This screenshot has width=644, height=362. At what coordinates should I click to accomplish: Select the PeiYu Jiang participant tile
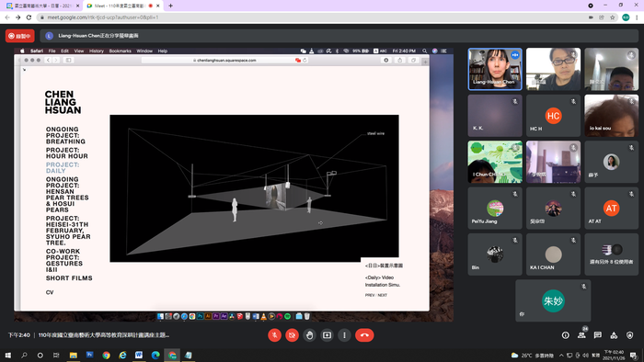click(x=495, y=209)
